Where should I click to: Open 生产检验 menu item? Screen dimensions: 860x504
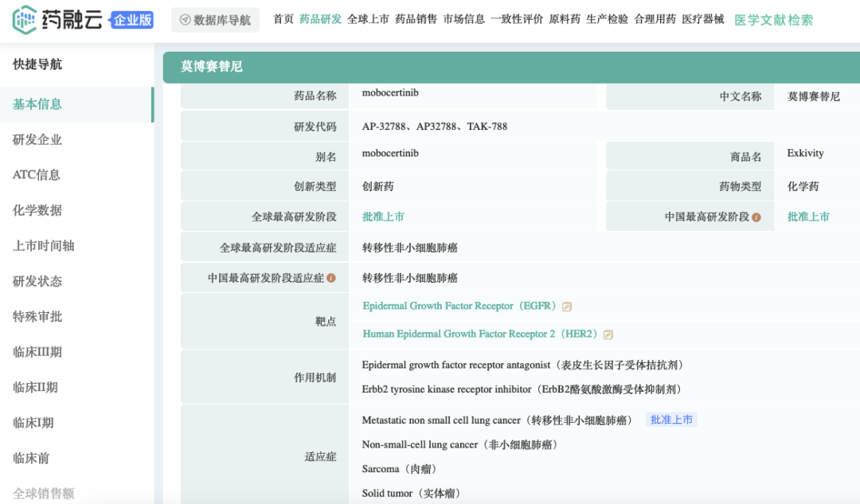607,19
